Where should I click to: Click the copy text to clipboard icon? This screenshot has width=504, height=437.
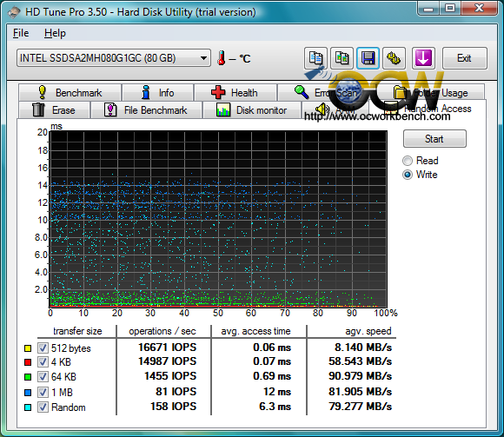point(316,58)
